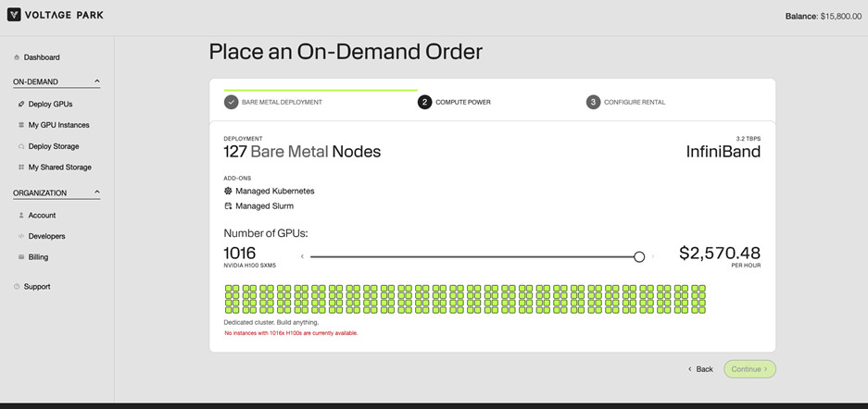Go to My GPU Instances
This screenshot has width=868, height=409.
coord(58,125)
